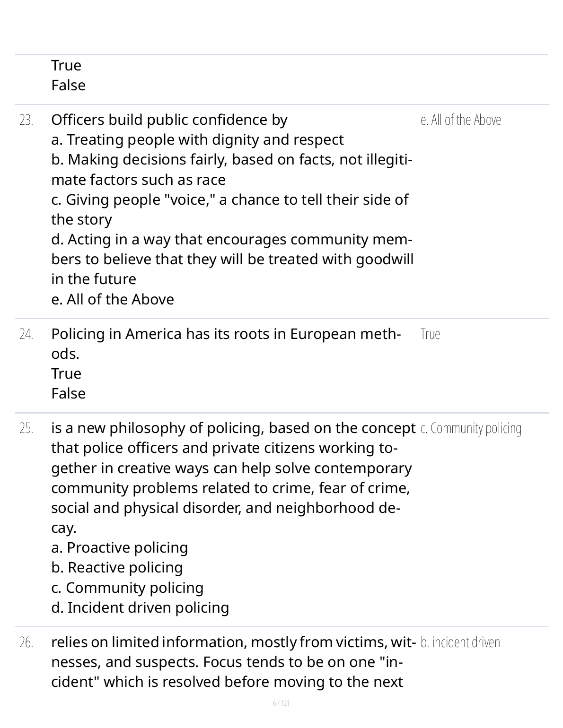563x728 pixels.
Task: Click option 'd. Acting in a way that encourages'
Action: click(232, 240)
